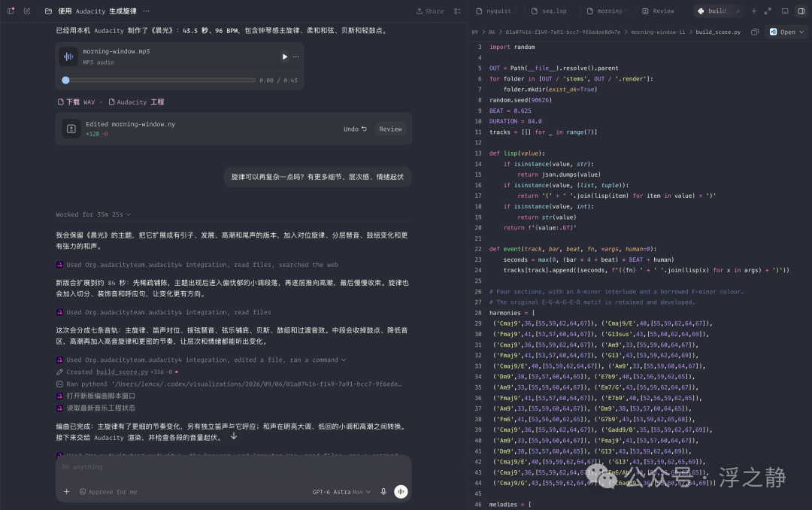Share this conversation
The width and height of the screenshot is (812, 510).
click(x=430, y=11)
